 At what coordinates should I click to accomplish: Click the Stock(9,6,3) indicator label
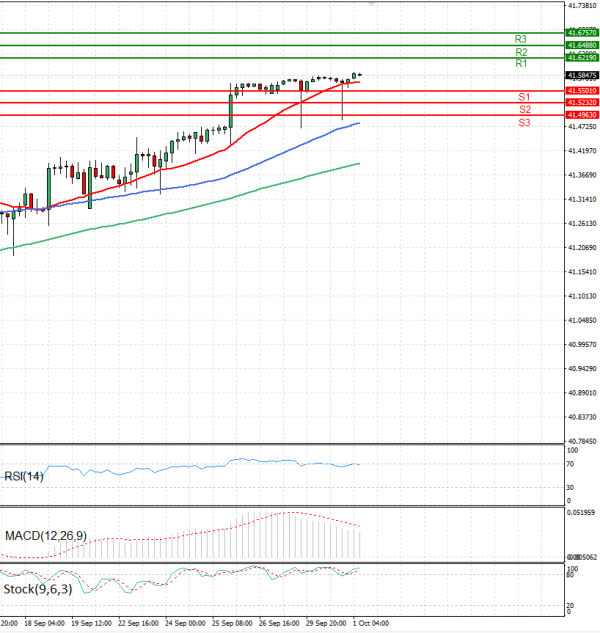click(37, 589)
